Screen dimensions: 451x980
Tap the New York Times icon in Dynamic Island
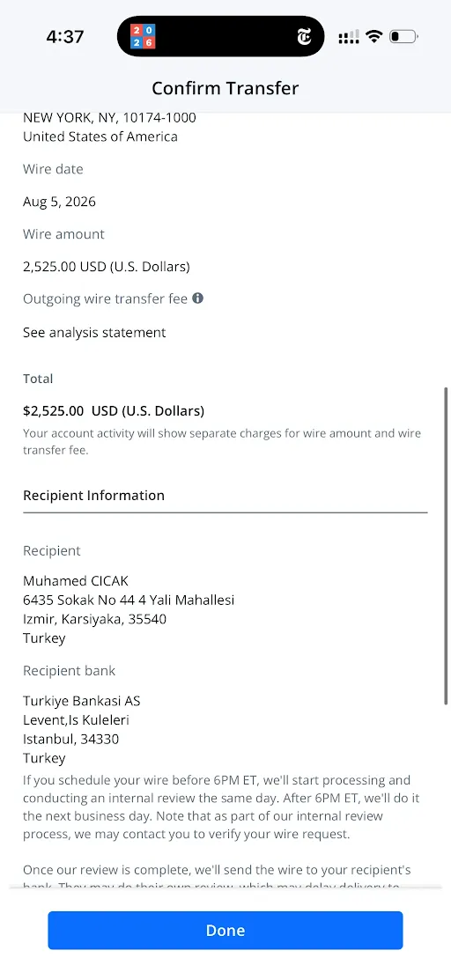pos(304,37)
